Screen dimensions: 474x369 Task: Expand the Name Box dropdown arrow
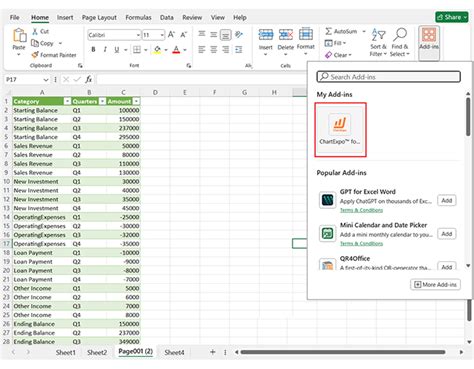[46, 80]
